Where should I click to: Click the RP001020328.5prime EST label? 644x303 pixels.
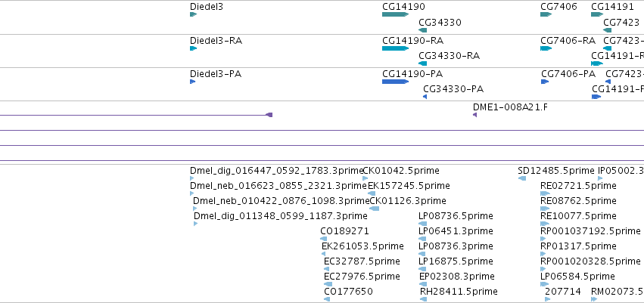click(x=590, y=261)
